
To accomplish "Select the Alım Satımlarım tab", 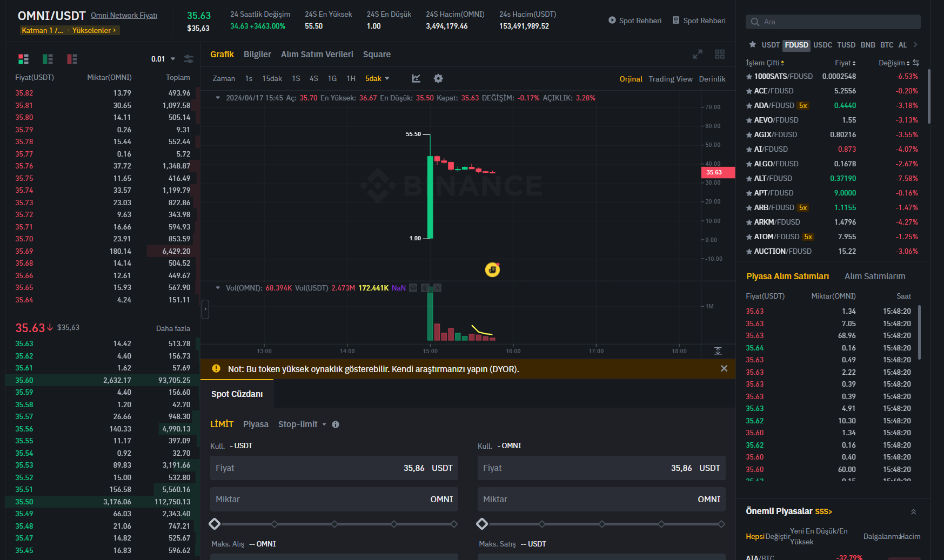I will point(874,276).
